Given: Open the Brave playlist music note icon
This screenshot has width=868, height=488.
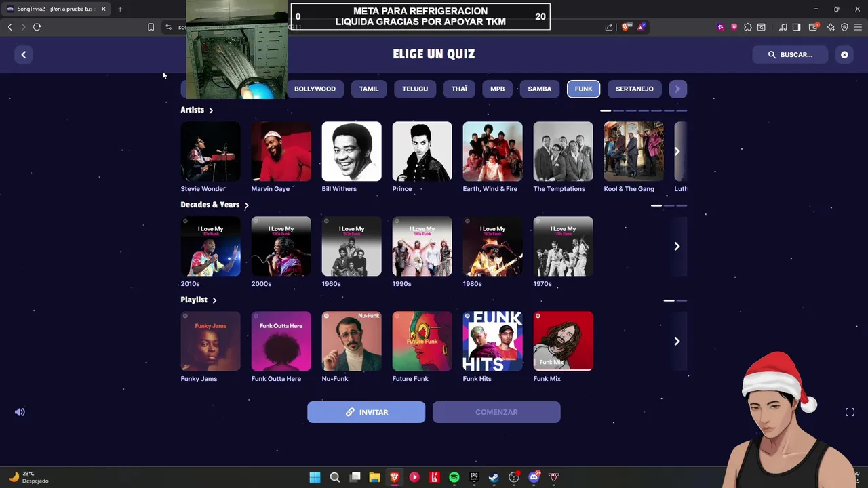Looking at the screenshot, I should (x=783, y=27).
